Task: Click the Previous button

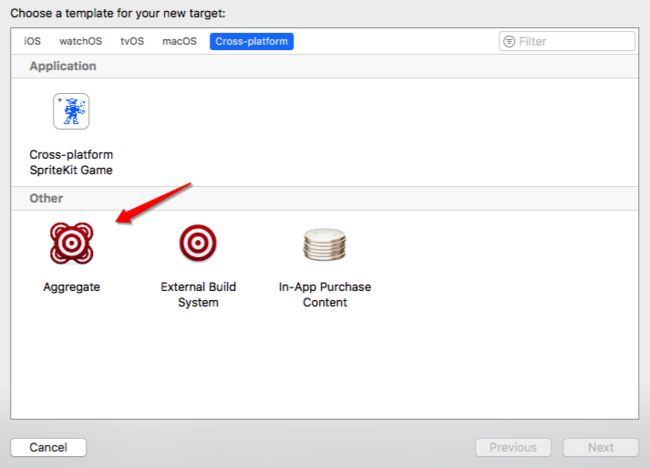Action: tap(513, 447)
